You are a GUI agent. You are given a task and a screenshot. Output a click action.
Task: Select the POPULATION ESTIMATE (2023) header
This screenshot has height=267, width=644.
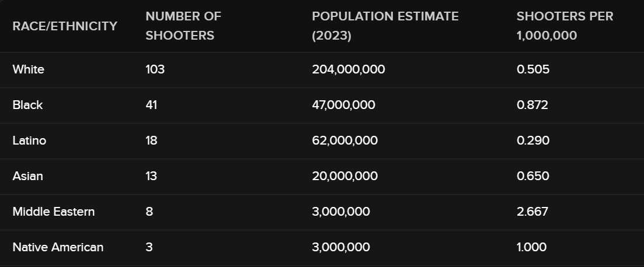385,26
